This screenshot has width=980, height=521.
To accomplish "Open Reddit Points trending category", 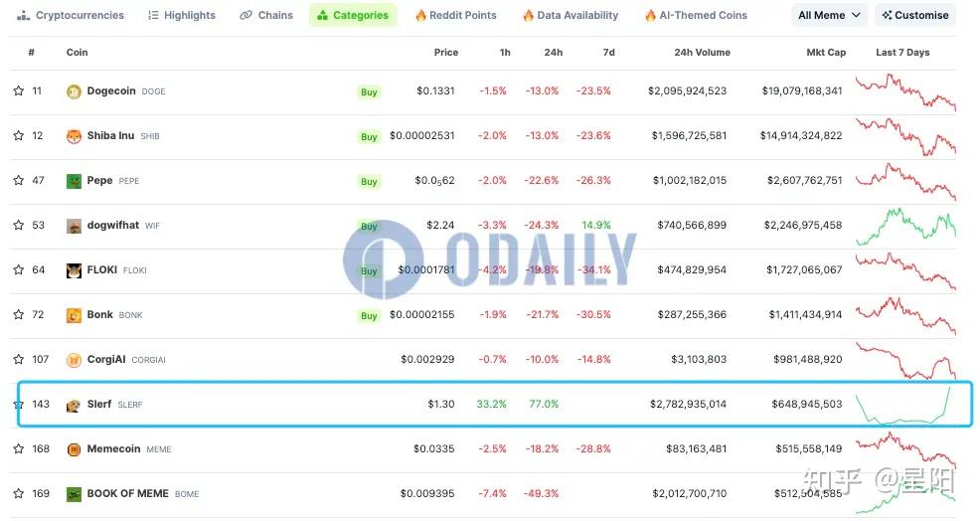I will click(x=455, y=15).
